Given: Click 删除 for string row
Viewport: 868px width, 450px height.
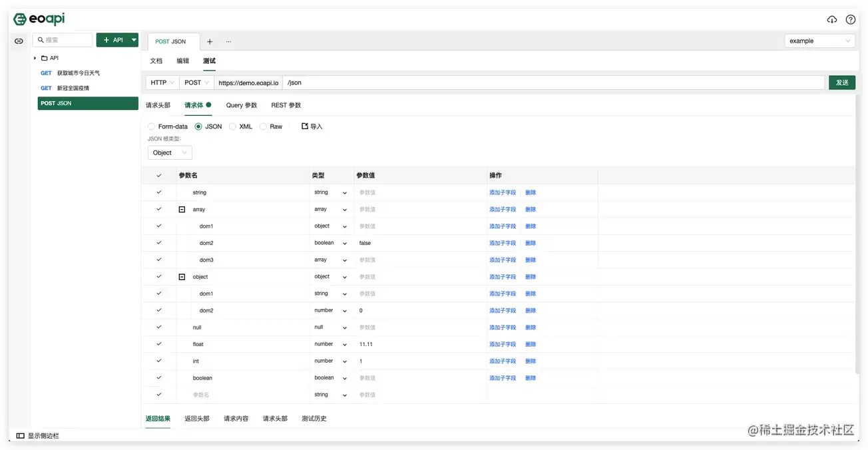Looking at the screenshot, I should [x=531, y=192].
